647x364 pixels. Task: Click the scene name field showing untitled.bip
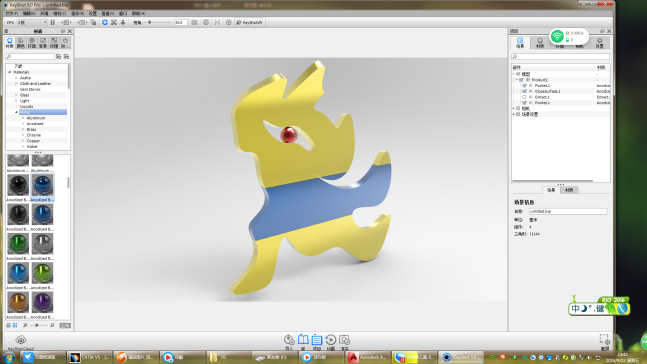568,211
